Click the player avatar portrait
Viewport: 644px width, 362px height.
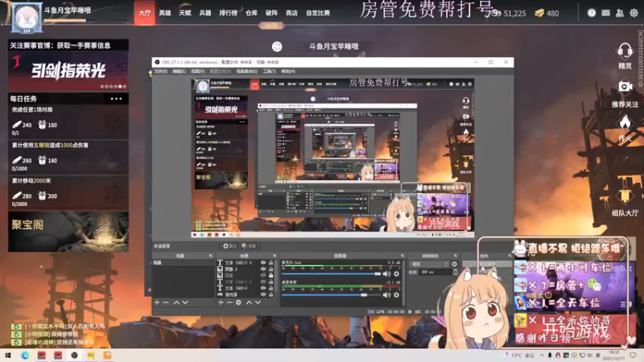27,18
